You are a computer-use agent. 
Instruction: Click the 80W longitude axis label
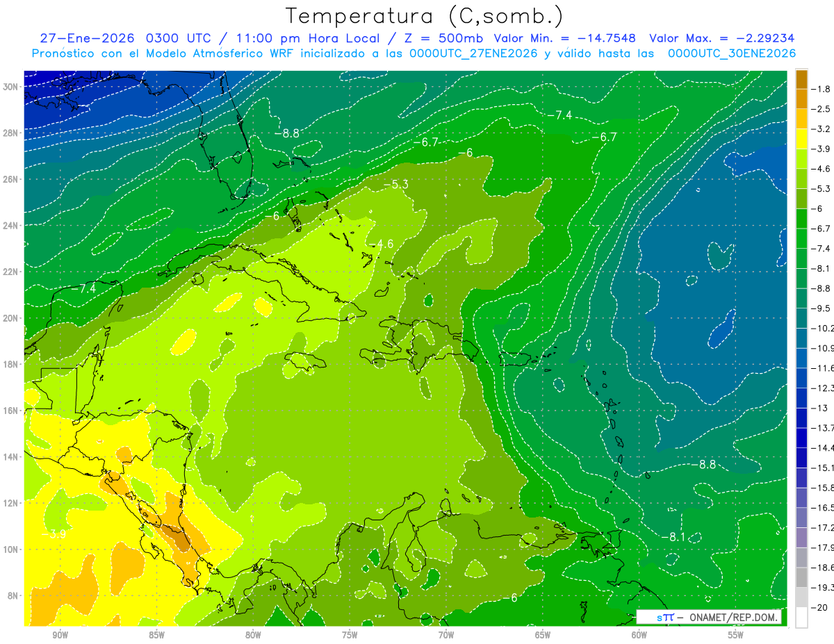(x=253, y=635)
